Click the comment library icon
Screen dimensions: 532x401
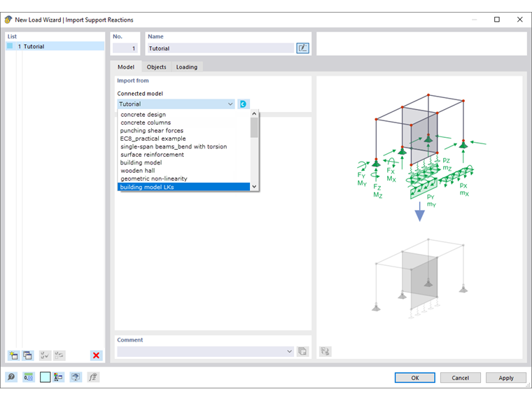click(x=302, y=351)
